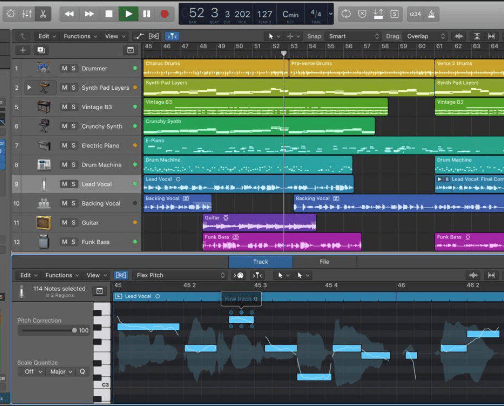Open the Functions menu in tracks area
The width and height of the screenshot is (504, 406).
point(80,36)
